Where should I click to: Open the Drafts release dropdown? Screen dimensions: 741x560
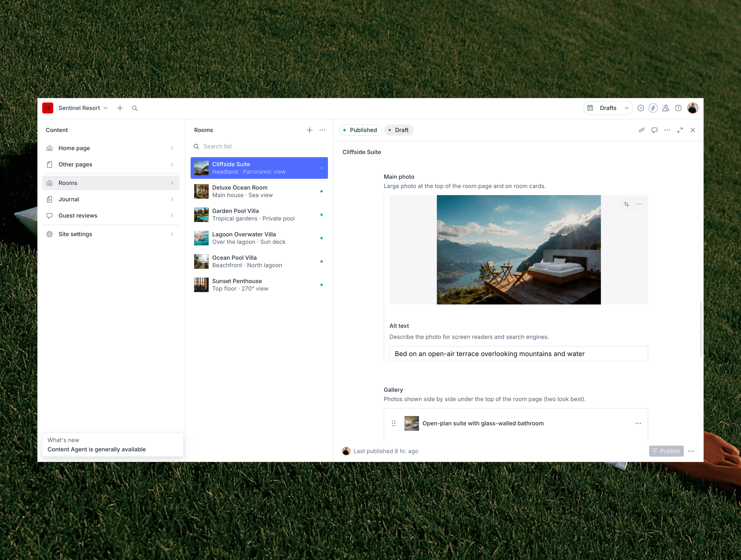point(608,108)
